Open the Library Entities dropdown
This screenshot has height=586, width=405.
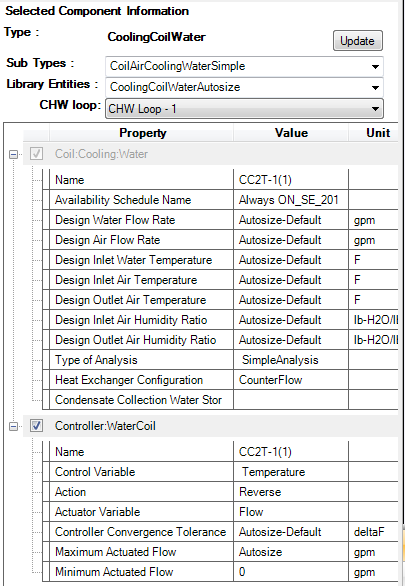[x=244, y=87]
